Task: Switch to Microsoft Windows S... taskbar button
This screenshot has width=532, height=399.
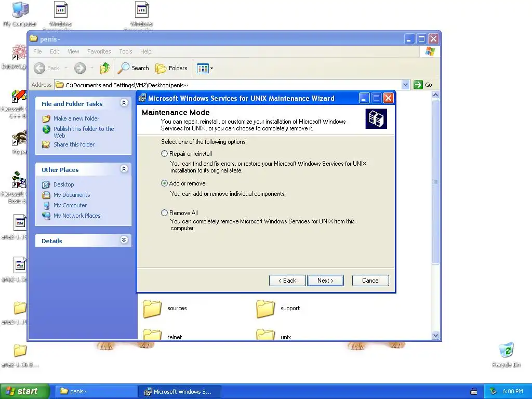Action: pyautogui.click(x=180, y=392)
